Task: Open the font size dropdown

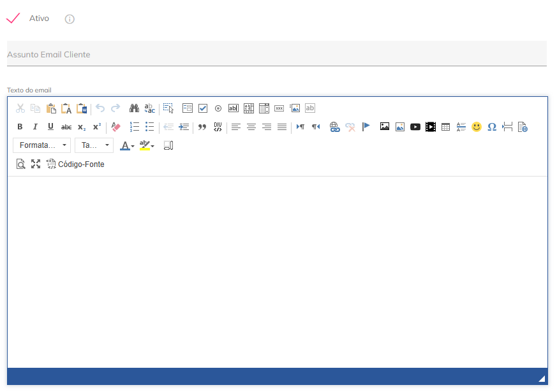Action: point(94,145)
